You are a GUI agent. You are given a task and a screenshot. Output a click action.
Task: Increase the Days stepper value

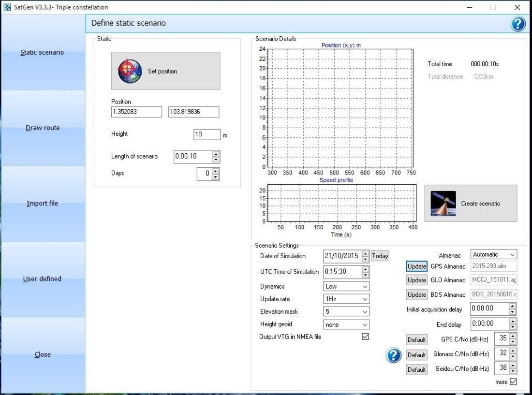click(216, 171)
